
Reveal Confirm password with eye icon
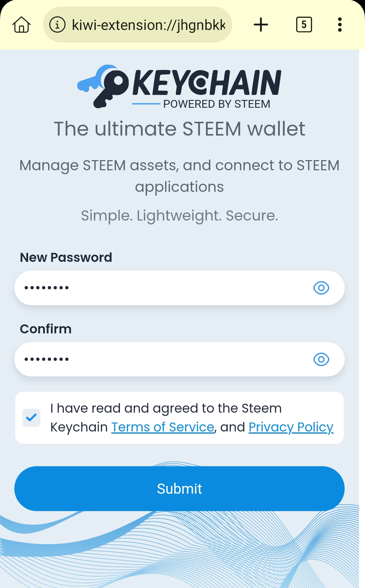321,359
